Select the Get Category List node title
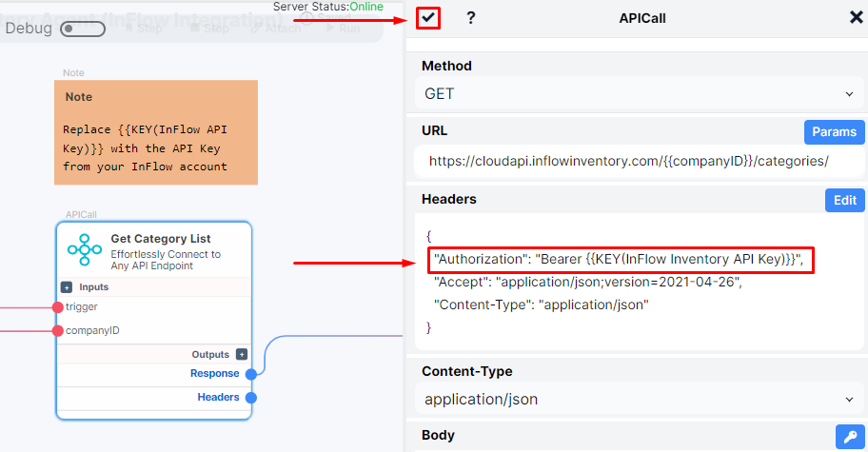Screen dimensions: 868x452 pyautogui.click(x=161, y=239)
